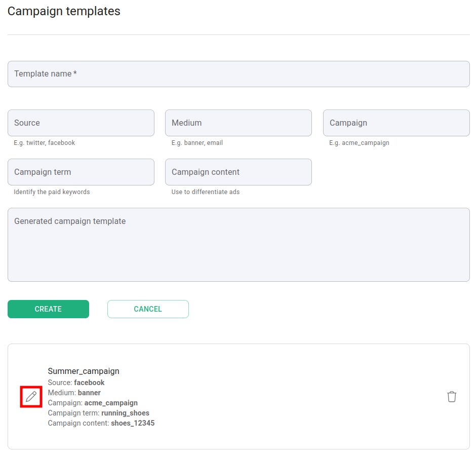
Task: Focus the Campaign content field
Action: pyautogui.click(x=238, y=172)
